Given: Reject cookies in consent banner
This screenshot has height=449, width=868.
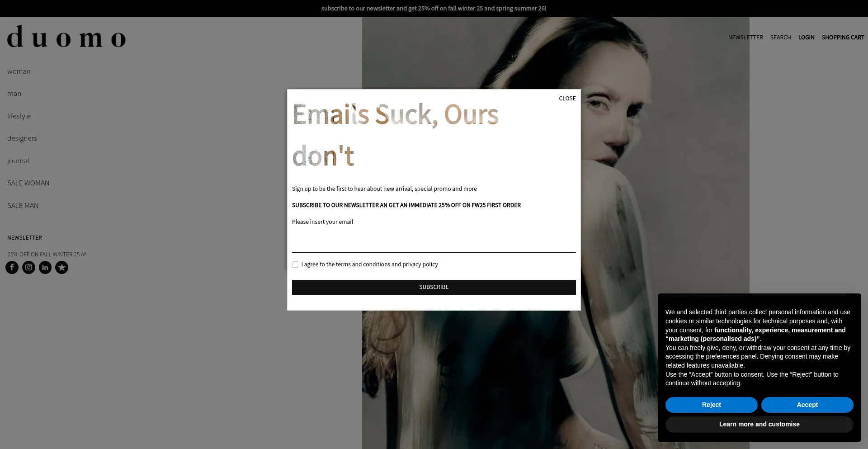Looking at the screenshot, I should [711, 405].
